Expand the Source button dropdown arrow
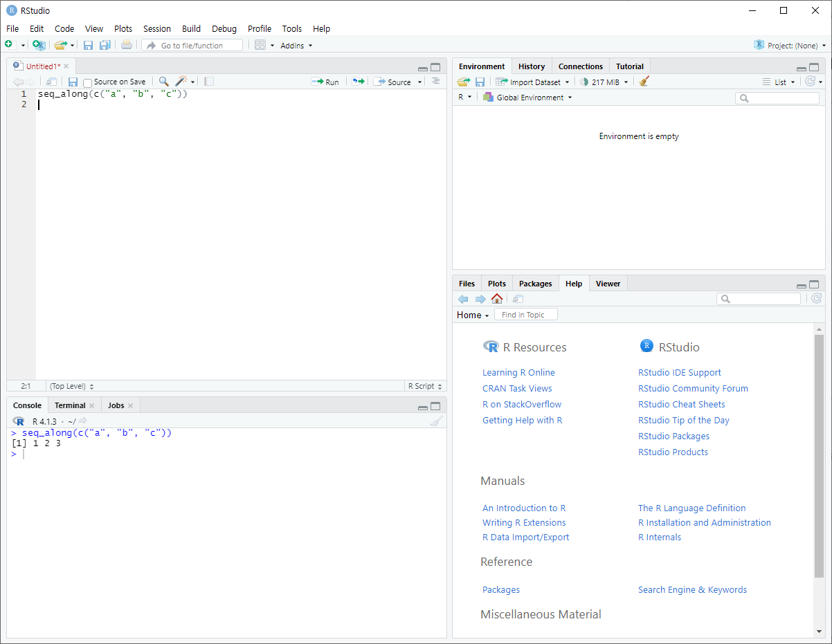832x644 pixels. coord(419,82)
